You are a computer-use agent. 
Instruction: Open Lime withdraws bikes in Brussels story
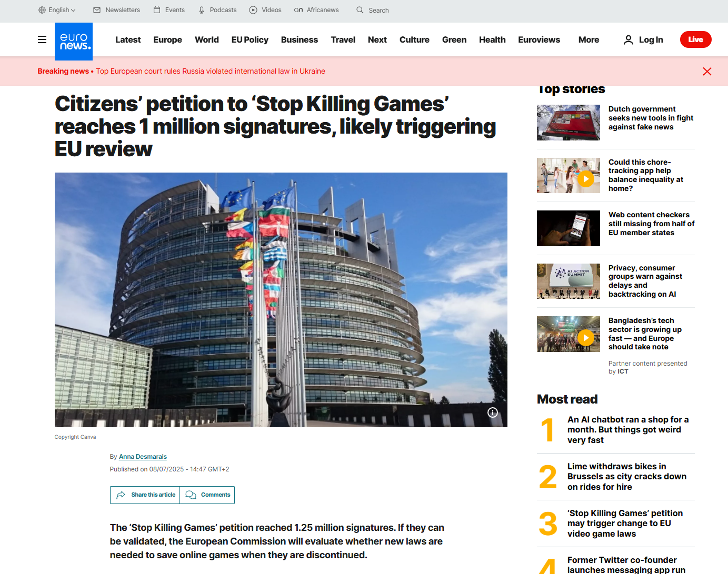click(627, 477)
